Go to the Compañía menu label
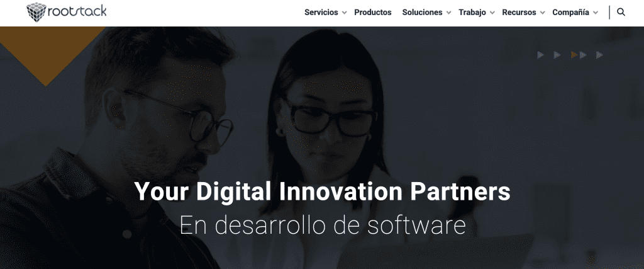The image size is (644, 269). click(570, 13)
